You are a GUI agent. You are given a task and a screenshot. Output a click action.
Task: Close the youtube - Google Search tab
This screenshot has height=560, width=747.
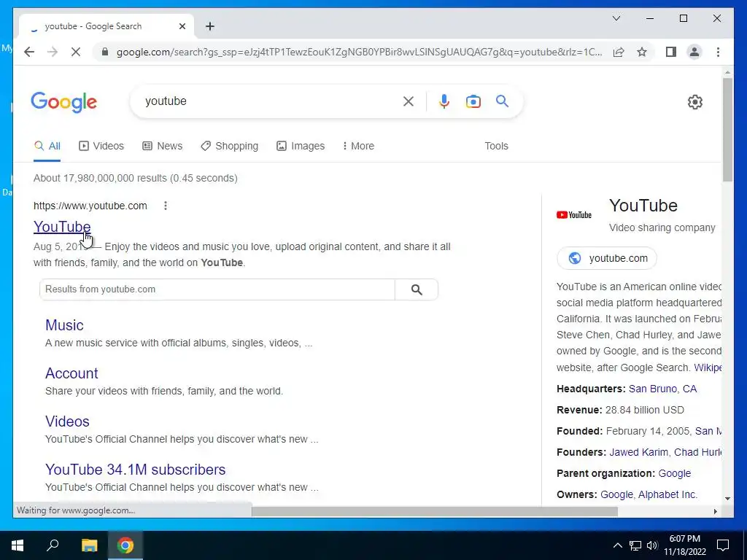pos(182,26)
